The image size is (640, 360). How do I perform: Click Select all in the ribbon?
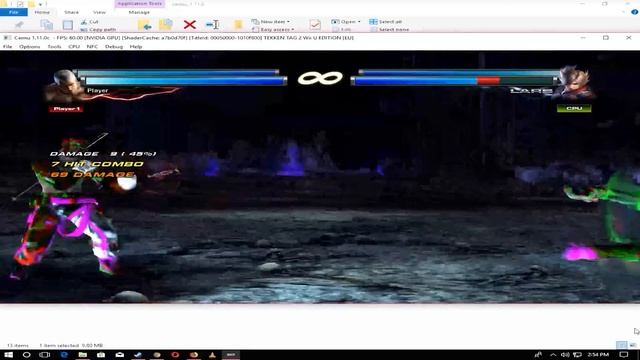386,22
